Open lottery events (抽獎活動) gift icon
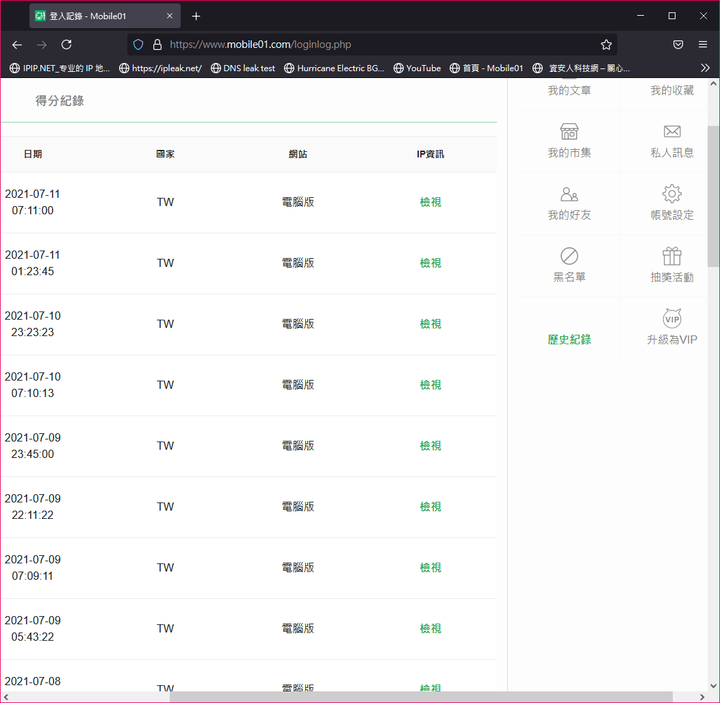The width and height of the screenshot is (720, 703). coord(672,256)
